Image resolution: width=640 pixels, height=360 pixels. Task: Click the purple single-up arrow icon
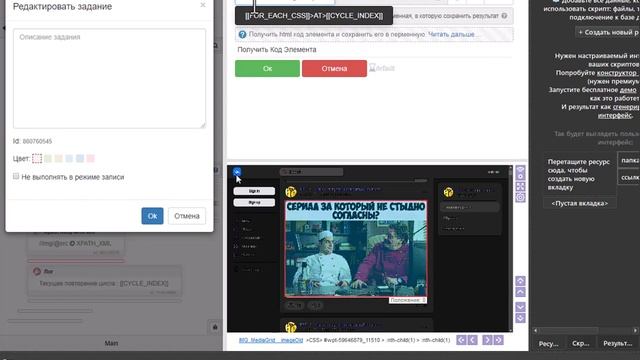pyautogui.click(x=520, y=292)
